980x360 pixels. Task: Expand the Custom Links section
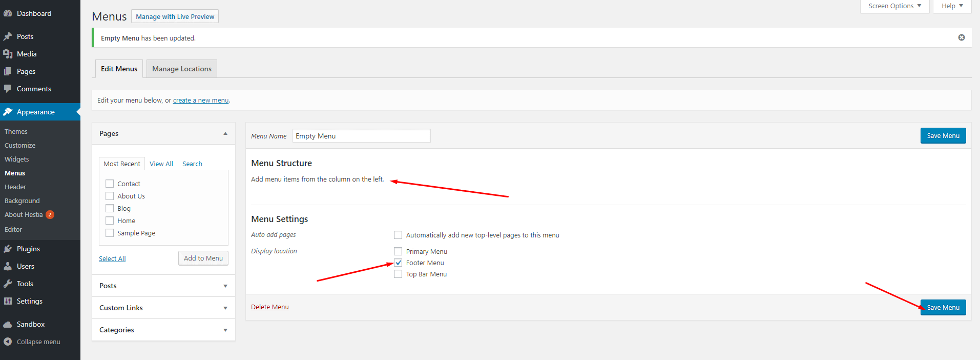coord(225,308)
